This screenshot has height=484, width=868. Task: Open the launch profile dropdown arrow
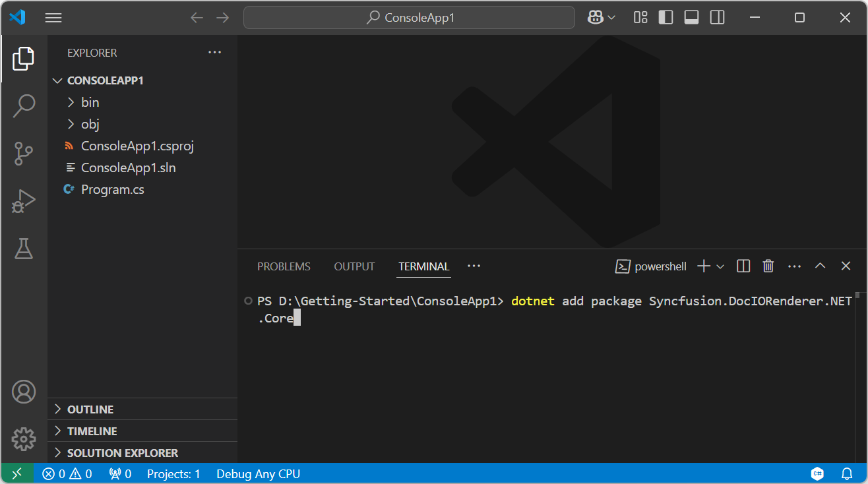click(x=720, y=266)
